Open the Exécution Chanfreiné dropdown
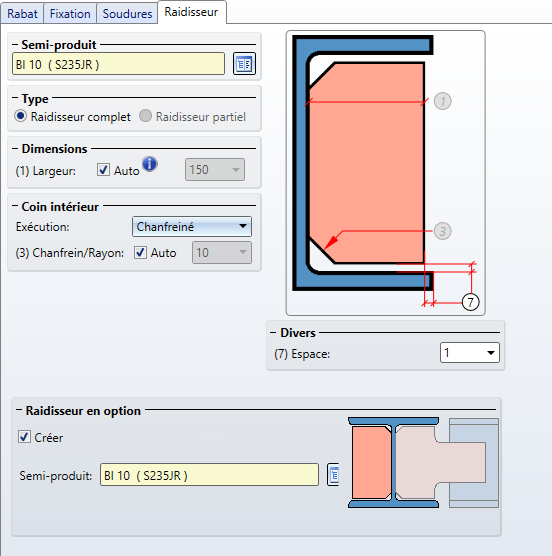This screenshot has width=552, height=556. pos(192,227)
